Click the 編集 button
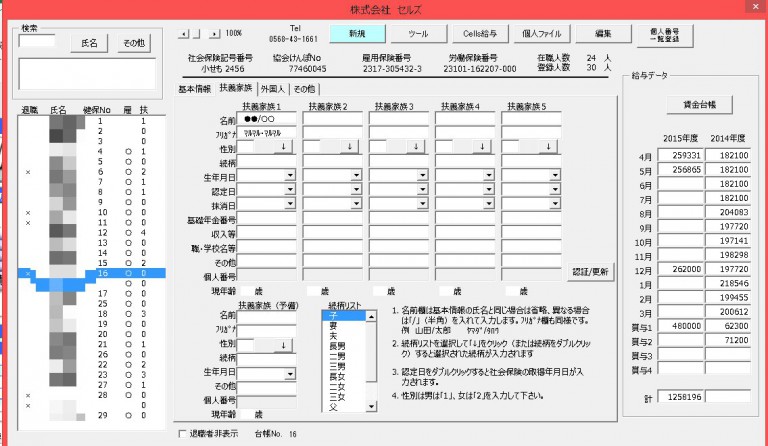 pos(603,33)
